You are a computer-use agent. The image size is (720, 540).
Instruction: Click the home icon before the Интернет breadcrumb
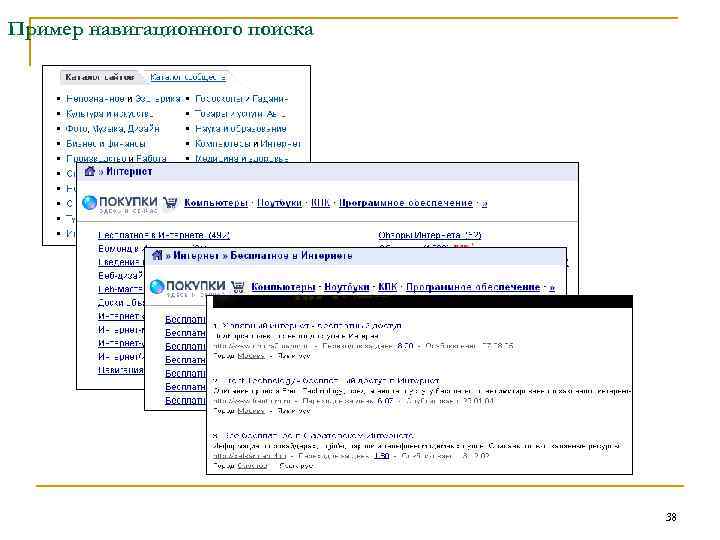(x=90, y=171)
